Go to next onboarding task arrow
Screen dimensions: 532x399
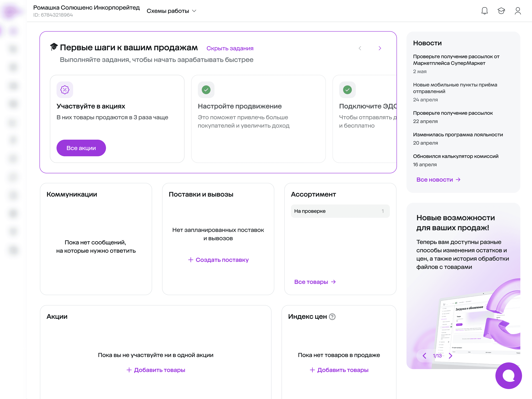coord(380,48)
